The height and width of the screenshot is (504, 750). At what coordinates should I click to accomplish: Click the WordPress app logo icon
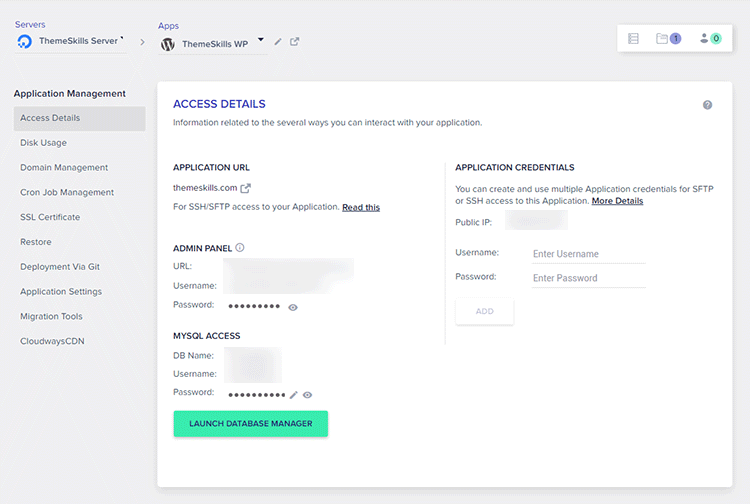pos(167,44)
